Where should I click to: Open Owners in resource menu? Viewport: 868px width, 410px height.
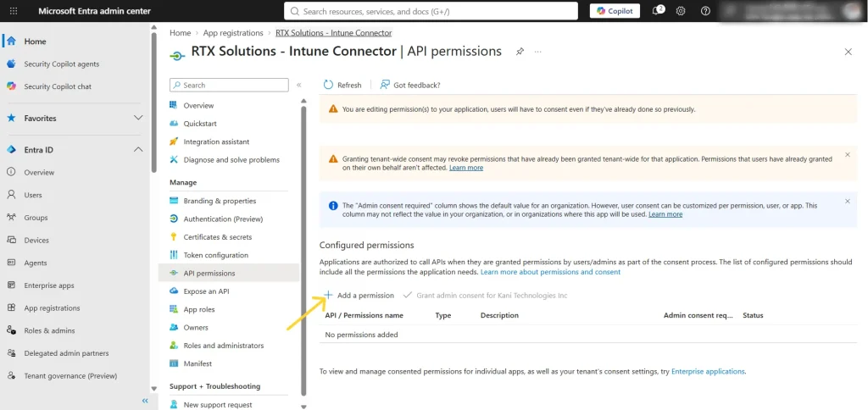point(196,328)
